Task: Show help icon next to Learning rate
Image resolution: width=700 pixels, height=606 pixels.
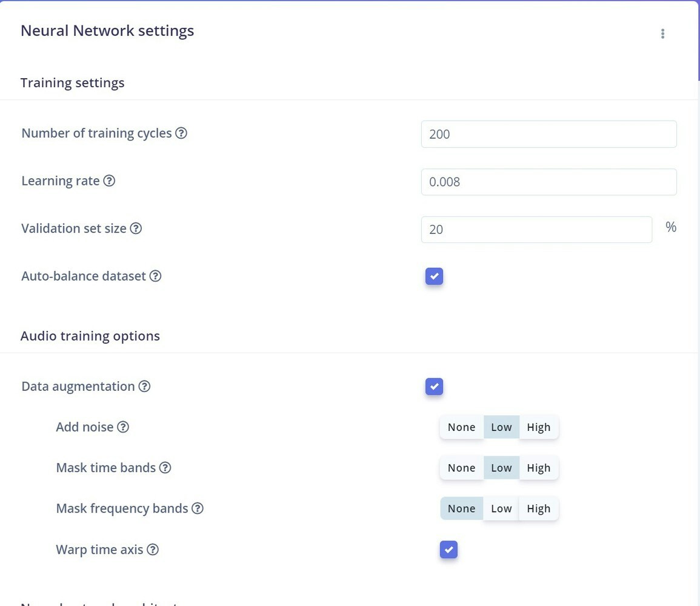Action: (109, 181)
